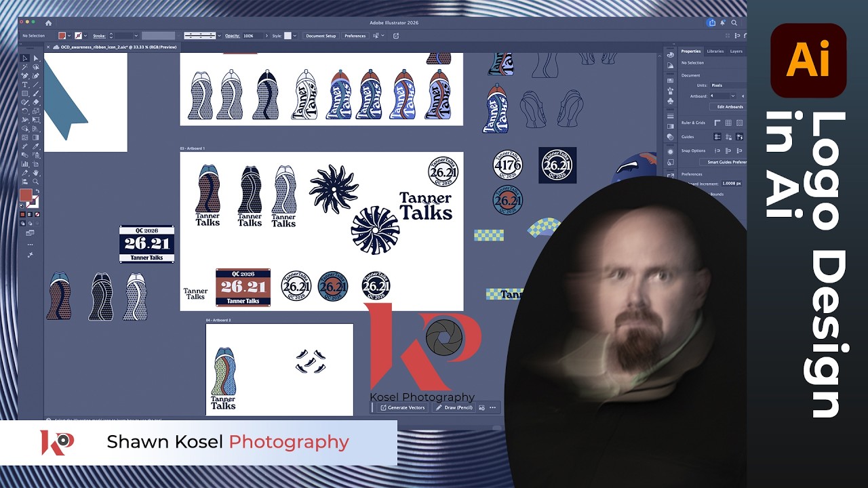This screenshot has height=488, width=868.
Task: Click the Share document icon
Action: [x=711, y=23]
